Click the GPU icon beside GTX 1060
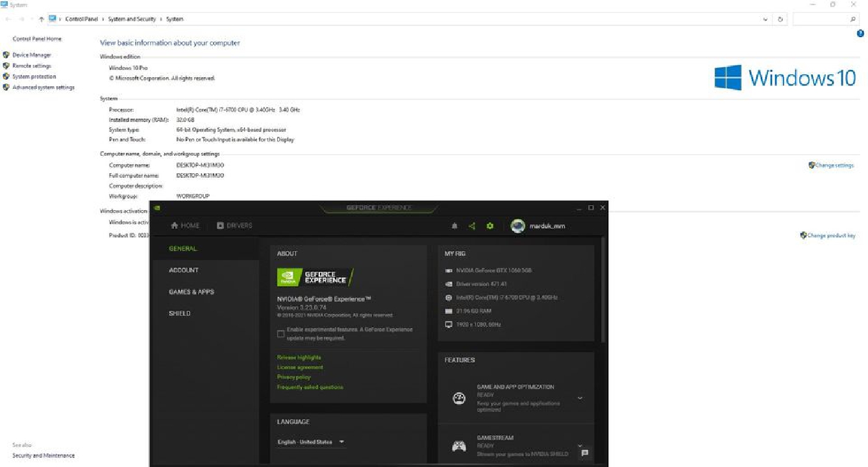This screenshot has height=467, width=868. click(x=449, y=270)
